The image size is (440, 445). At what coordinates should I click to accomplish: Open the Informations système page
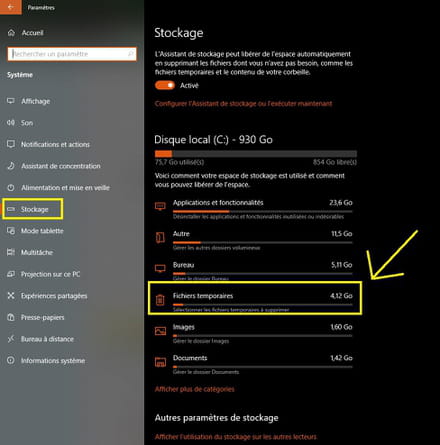53,361
